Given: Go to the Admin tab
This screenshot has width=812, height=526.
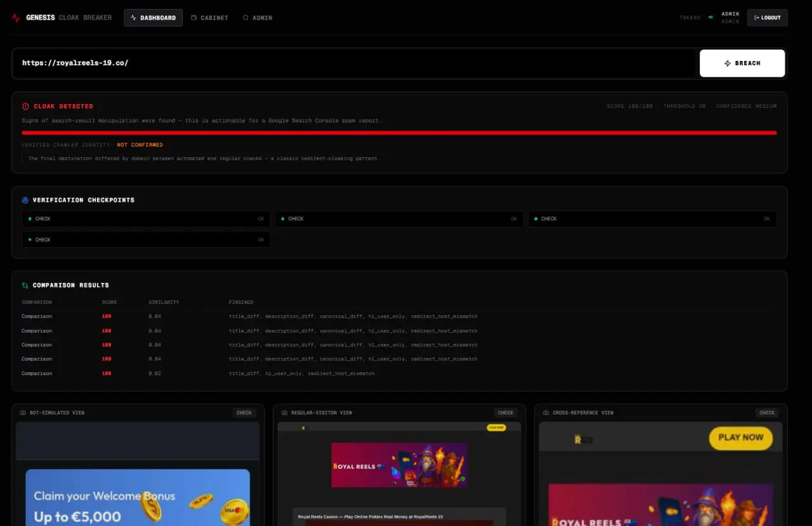Looking at the screenshot, I should [x=258, y=18].
